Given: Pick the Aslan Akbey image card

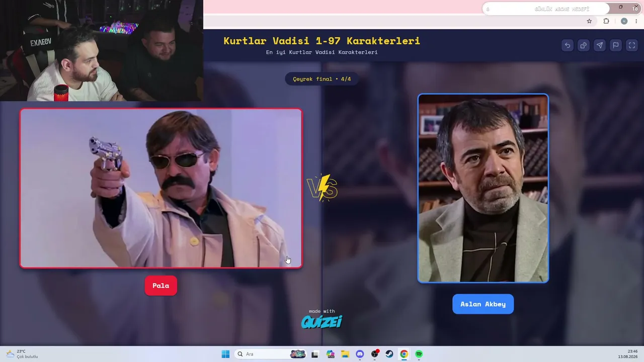Looking at the screenshot, I should [x=483, y=188].
